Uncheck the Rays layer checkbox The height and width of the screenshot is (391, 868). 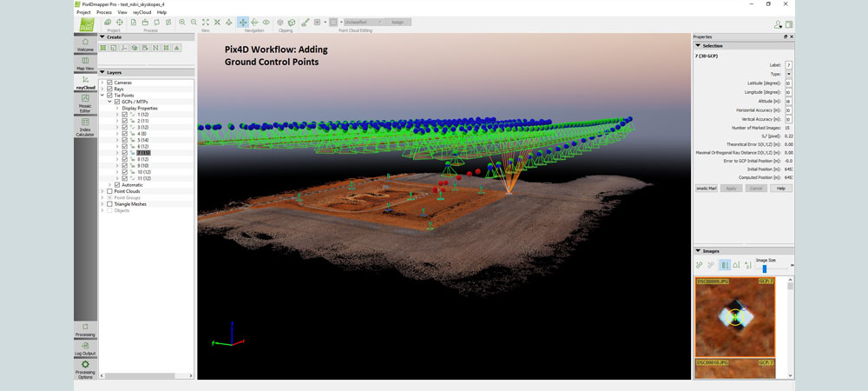pos(109,89)
